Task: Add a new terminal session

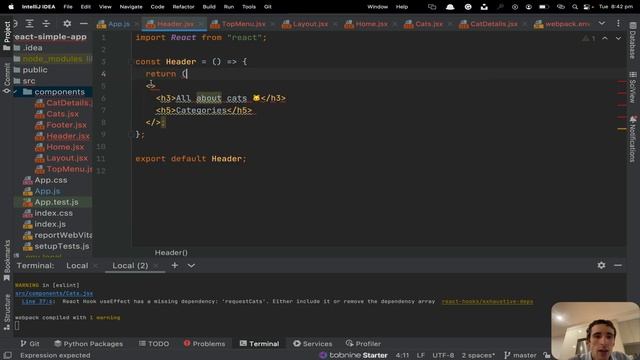Action: 175,265
